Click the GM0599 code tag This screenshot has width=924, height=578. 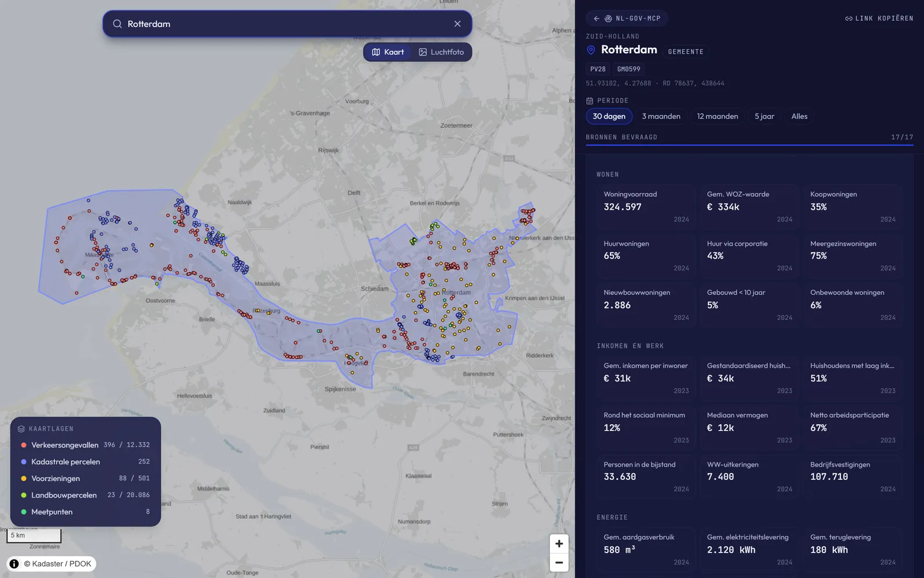(x=628, y=69)
